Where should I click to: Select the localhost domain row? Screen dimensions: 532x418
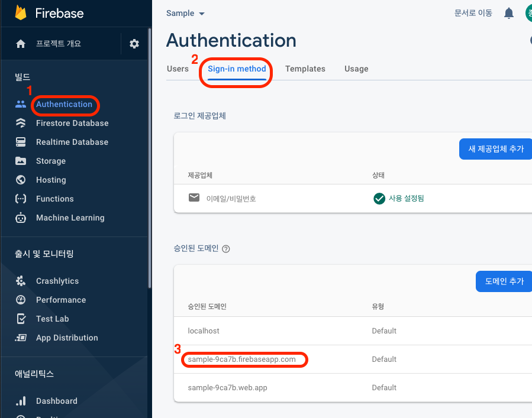tap(353, 331)
